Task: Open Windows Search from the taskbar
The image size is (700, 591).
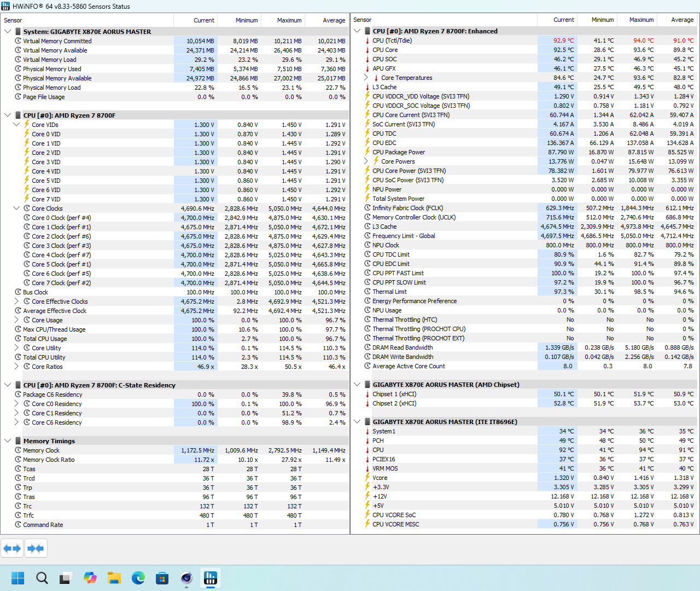Action: point(42,578)
